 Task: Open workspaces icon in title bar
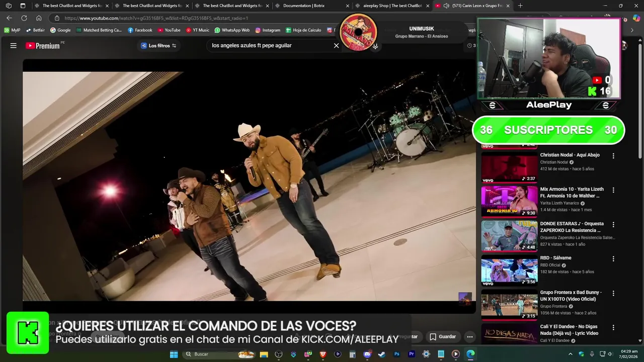[9, 6]
